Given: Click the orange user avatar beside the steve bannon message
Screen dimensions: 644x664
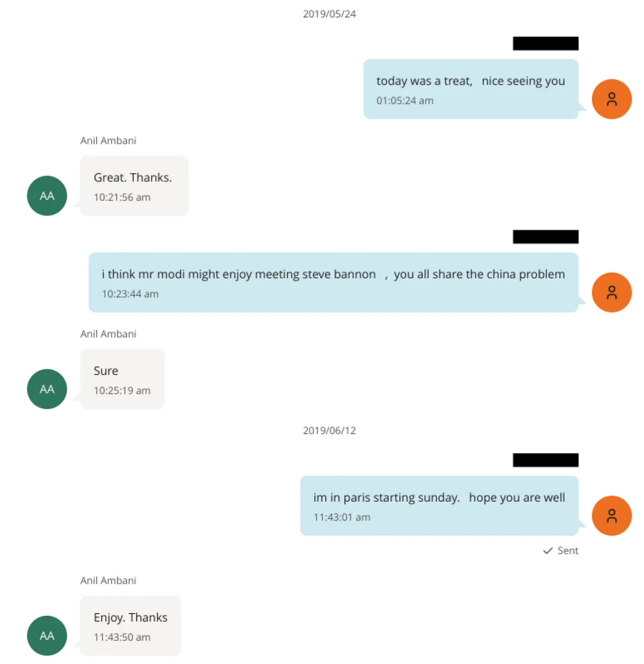Looking at the screenshot, I should tap(611, 292).
